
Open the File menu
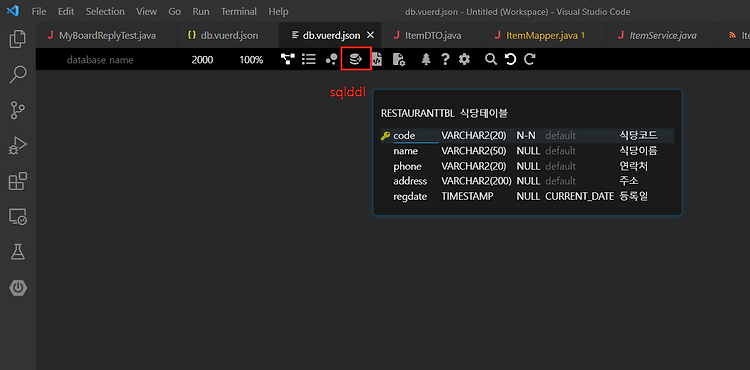tap(39, 11)
